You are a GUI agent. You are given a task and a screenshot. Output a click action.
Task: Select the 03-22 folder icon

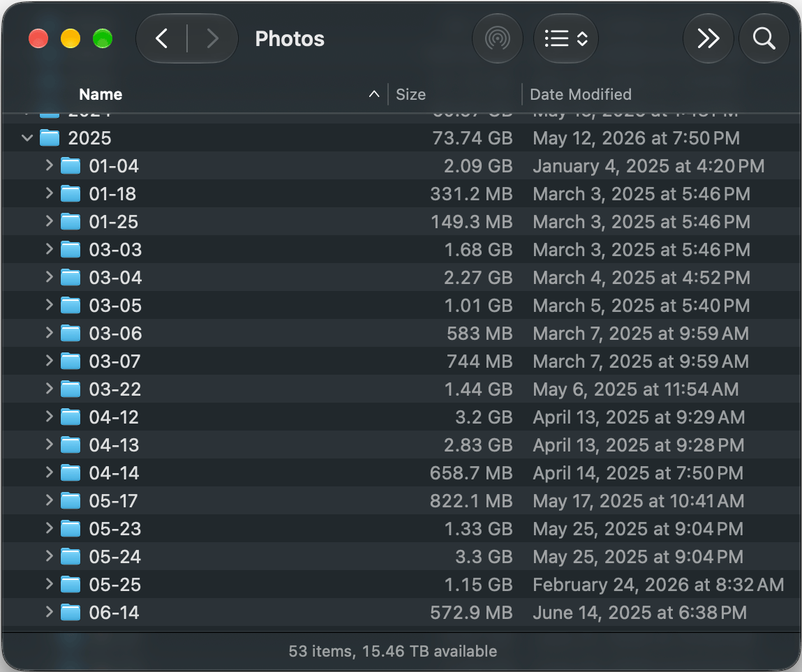click(70, 389)
